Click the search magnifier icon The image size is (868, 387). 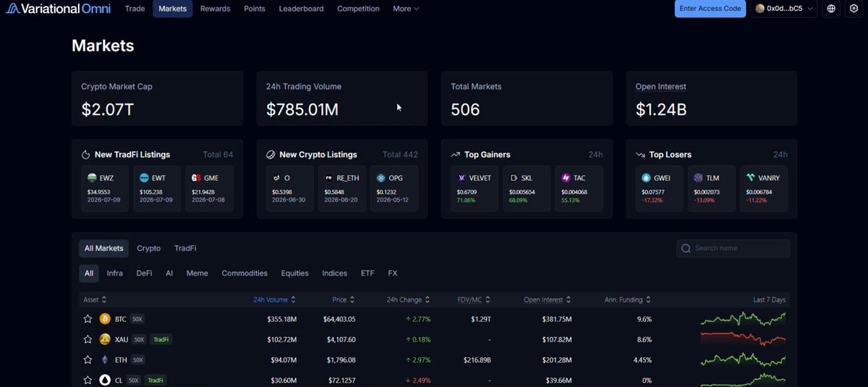tap(686, 248)
